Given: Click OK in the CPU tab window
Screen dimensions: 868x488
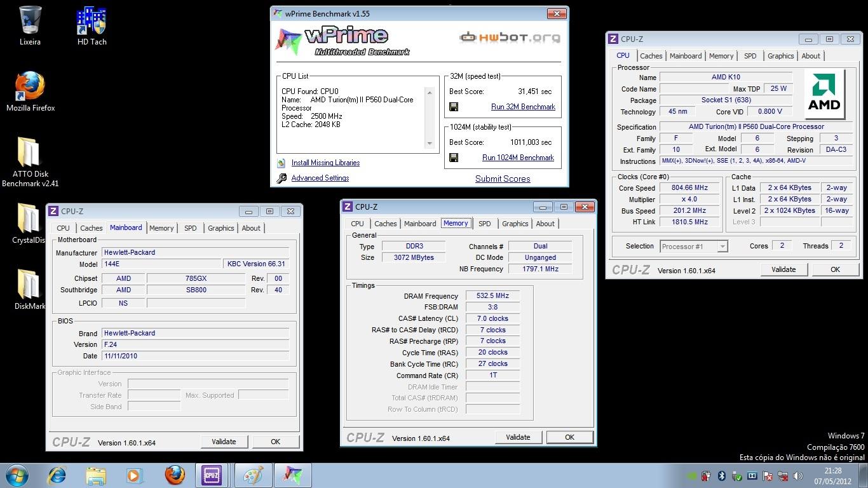Looking at the screenshot, I should tap(835, 269).
